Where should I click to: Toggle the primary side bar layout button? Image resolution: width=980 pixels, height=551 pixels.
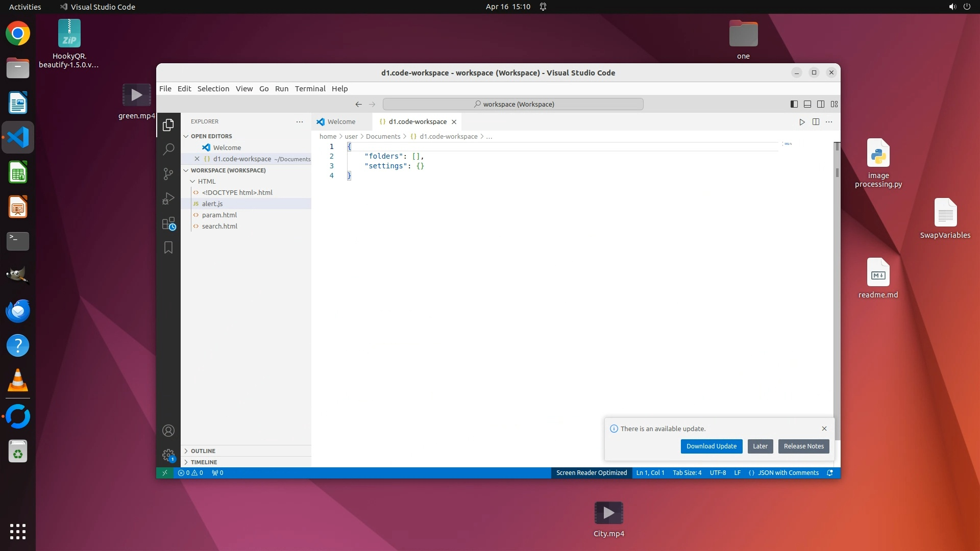pyautogui.click(x=794, y=104)
